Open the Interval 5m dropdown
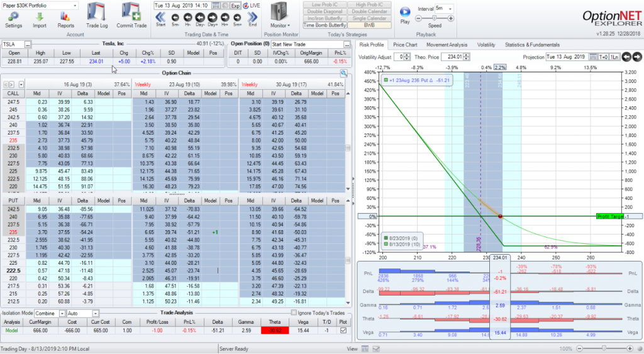This screenshot has height=354, width=644. (450, 9)
